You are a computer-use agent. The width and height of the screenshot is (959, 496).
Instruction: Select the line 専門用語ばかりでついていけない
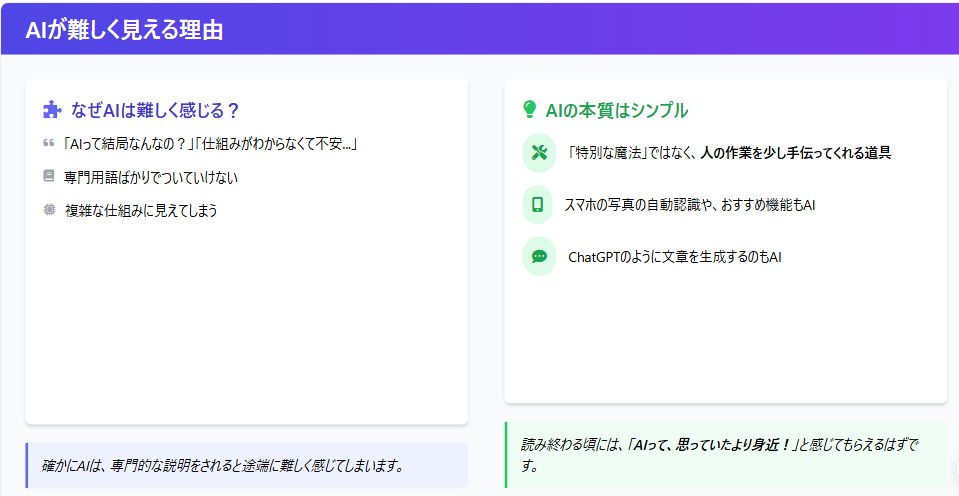click(x=150, y=177)
